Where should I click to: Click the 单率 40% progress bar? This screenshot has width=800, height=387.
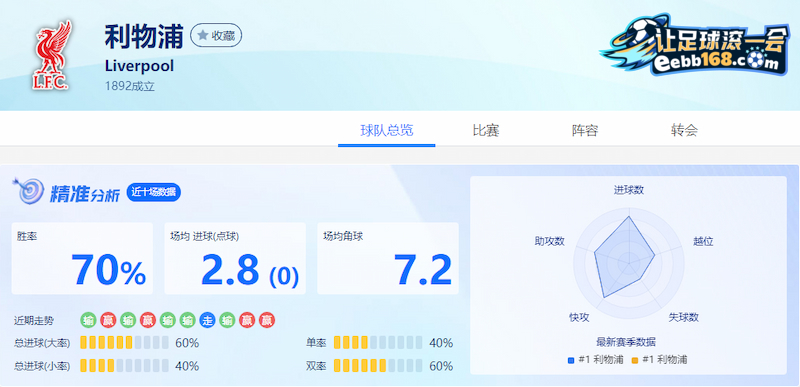click(378, 343)
